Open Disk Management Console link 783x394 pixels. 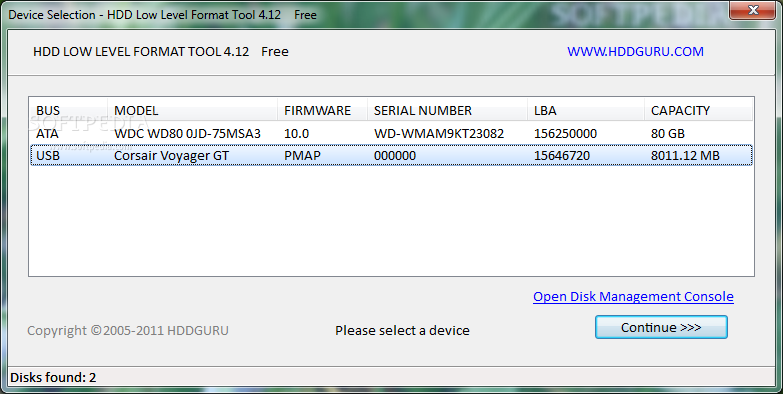[x=633, y=297]
